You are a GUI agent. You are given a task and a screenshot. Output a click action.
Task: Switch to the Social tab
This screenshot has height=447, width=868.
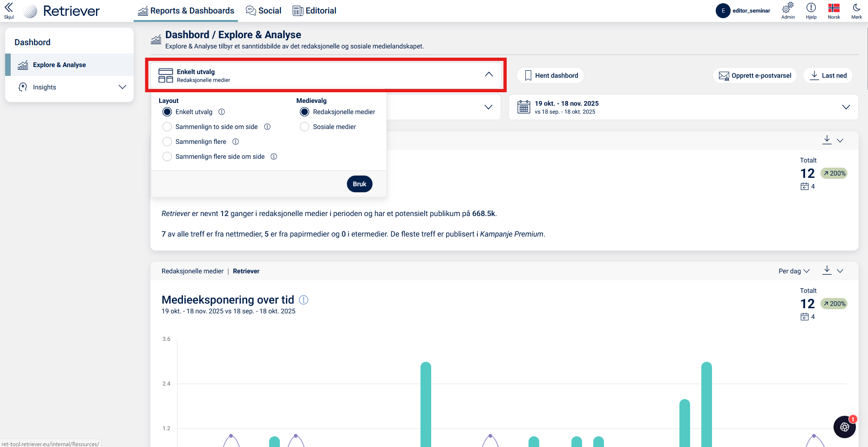[x=264, y=11]
